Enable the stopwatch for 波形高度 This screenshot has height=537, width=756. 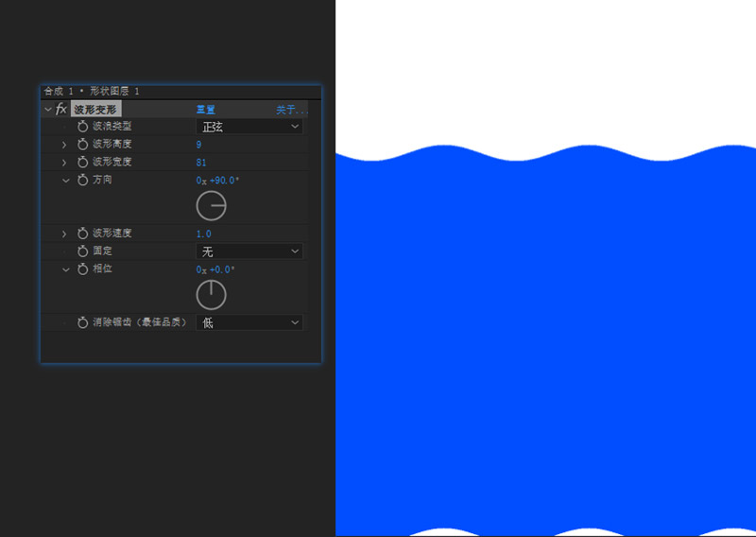tap(82, 145)
